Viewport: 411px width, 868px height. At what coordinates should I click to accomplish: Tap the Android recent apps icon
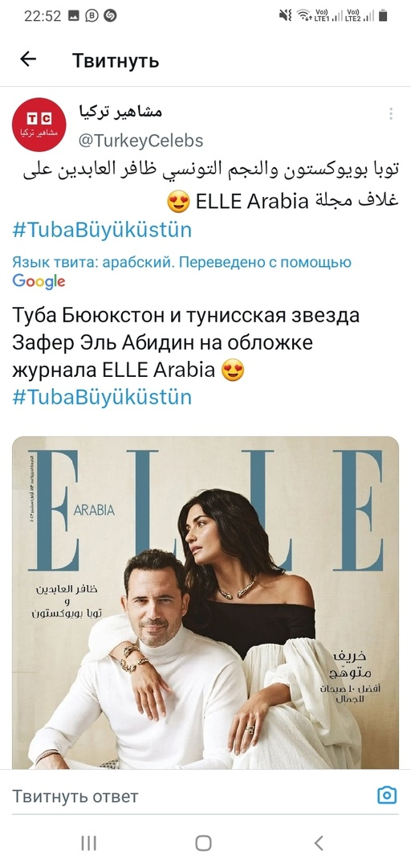(88, 843)
